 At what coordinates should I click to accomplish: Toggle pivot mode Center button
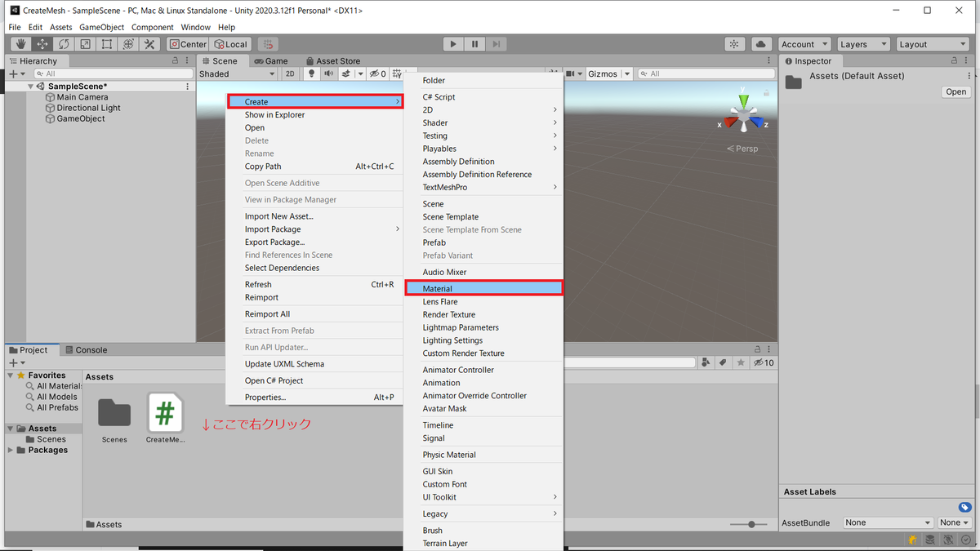click(187, 44)
